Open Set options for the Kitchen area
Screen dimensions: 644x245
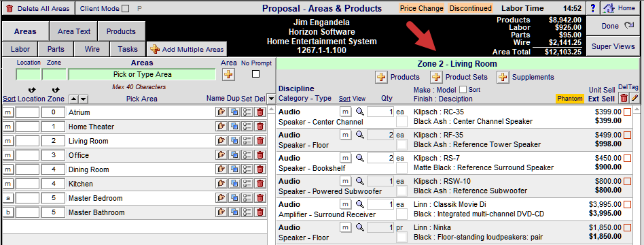coord(247,184)
